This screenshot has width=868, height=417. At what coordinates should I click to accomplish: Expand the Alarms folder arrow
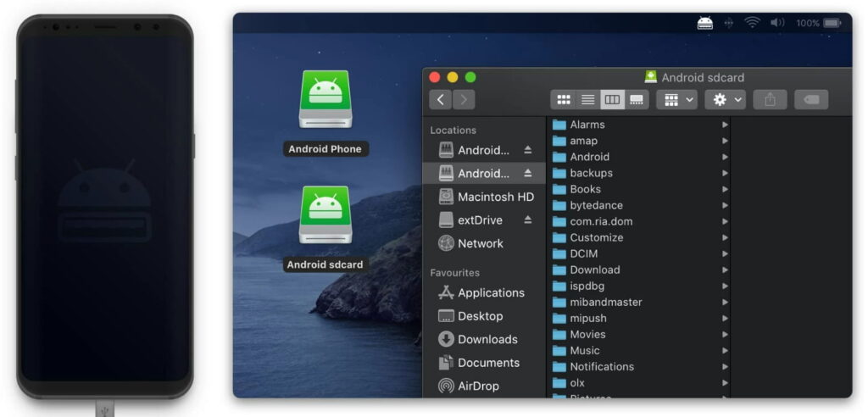725,125
